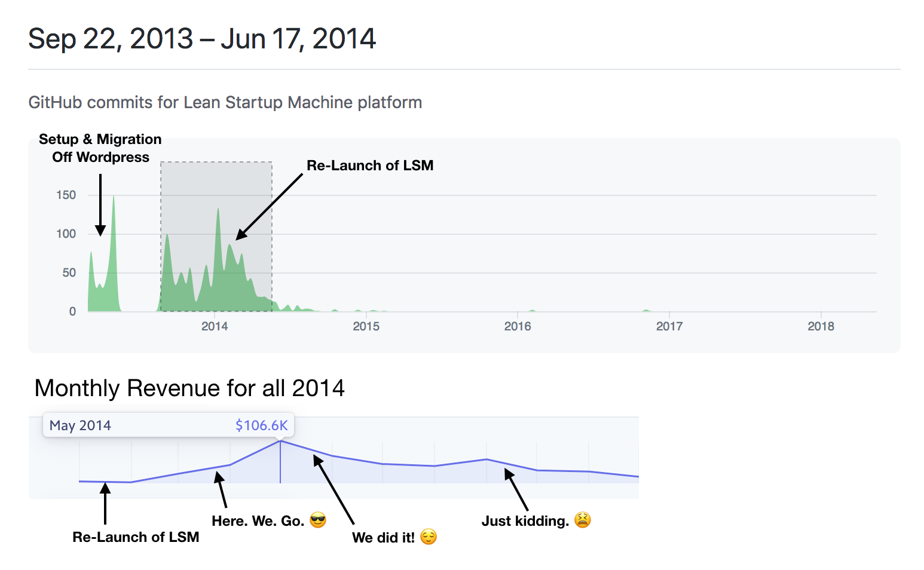The width and height of the screenshot is (924, 570).
Task: Select the 2016 year marker on the timeline
Action: (x=518, y=326)
